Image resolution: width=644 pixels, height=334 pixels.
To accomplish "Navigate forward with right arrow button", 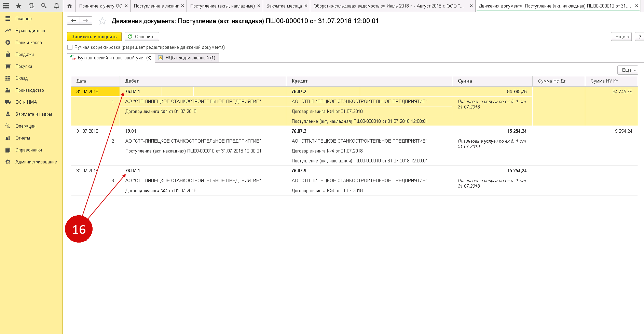I will point(86,21).
